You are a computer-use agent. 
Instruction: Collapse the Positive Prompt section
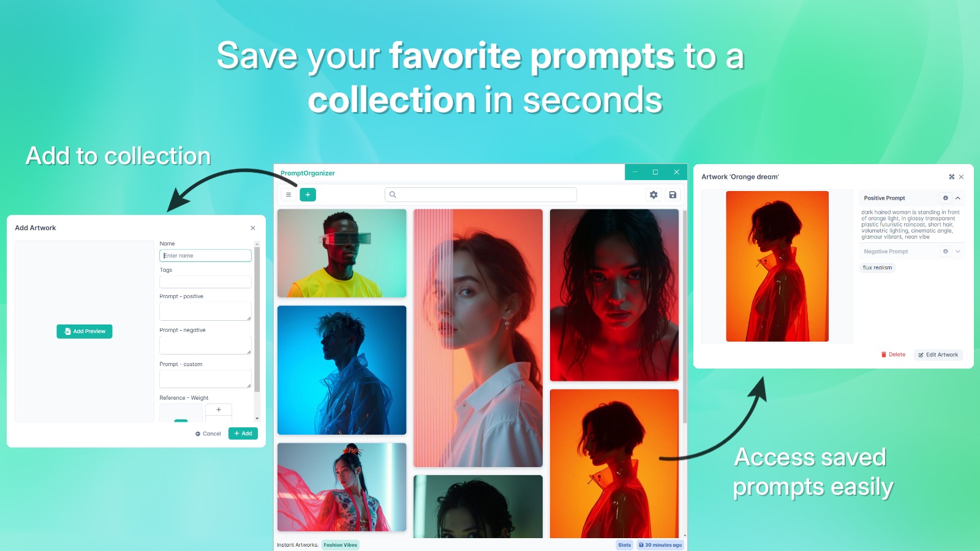coord(958,198)
